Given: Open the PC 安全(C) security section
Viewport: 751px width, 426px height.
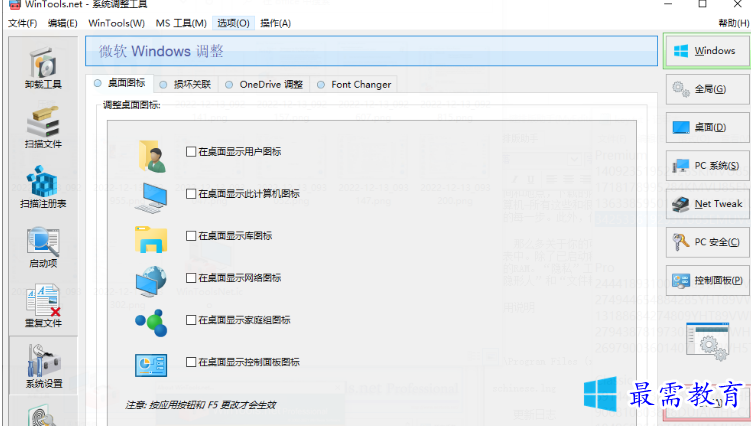Looking at the screenshot, I should (707, 242).
